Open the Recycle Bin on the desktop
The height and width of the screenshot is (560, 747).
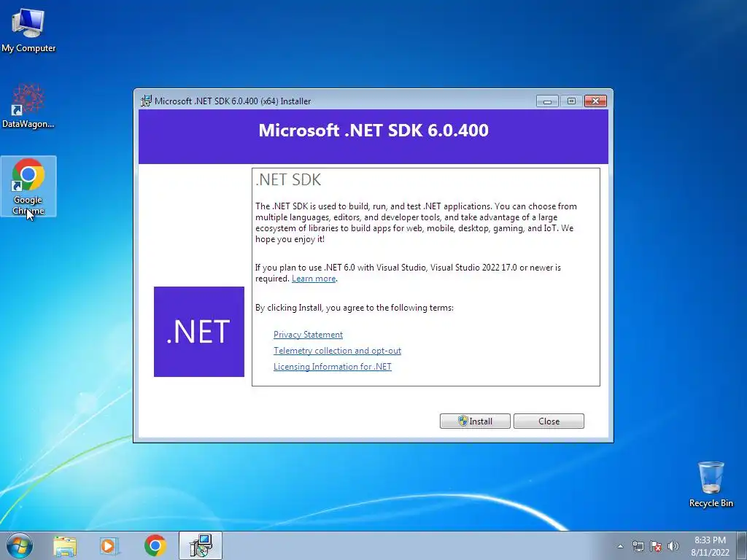(x=711, y=484)
